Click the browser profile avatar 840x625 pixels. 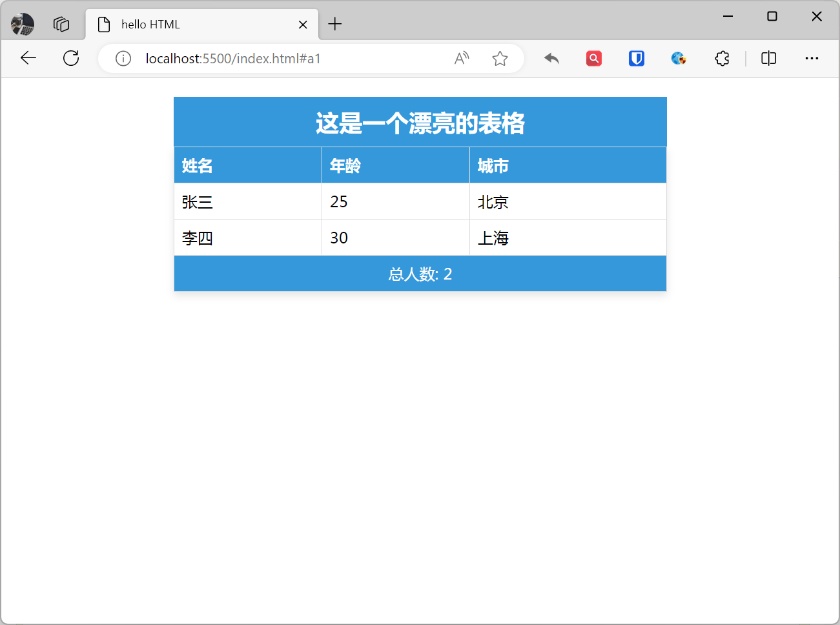(22, 24)
